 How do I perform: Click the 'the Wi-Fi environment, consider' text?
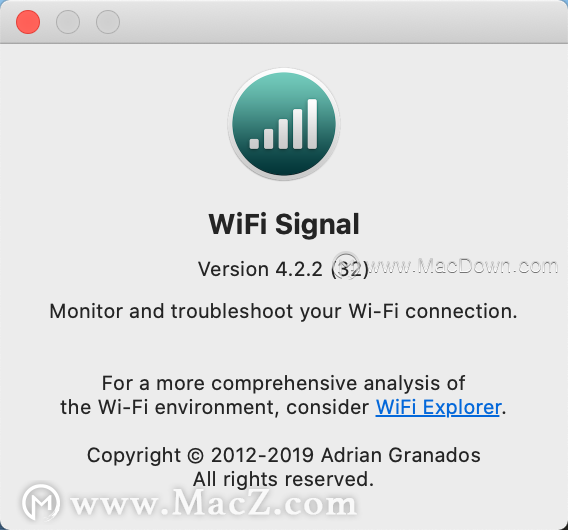pos(214,407)
